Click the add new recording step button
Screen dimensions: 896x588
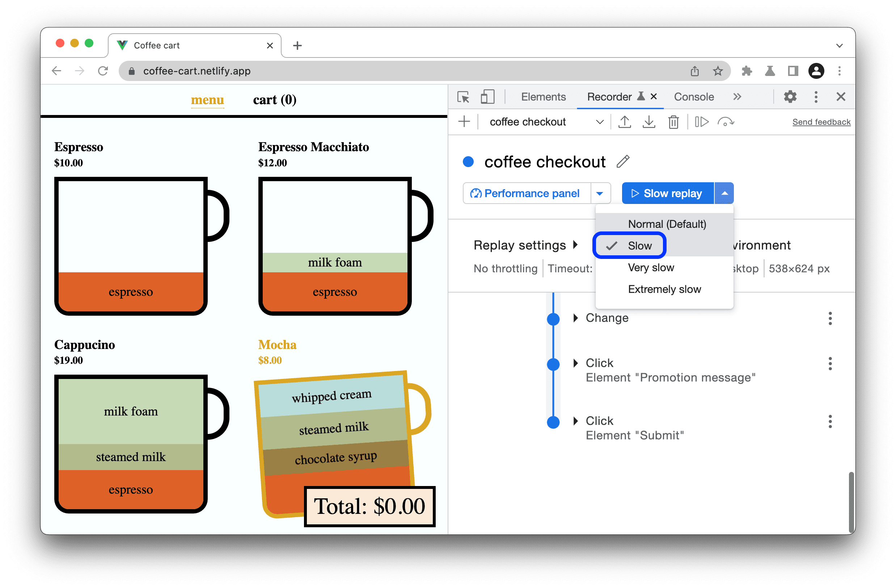(x=467, y=123)
